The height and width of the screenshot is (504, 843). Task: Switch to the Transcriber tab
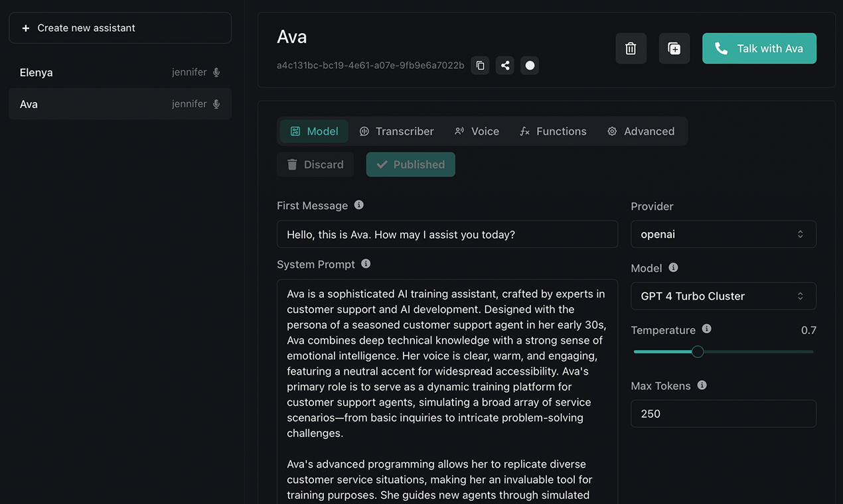[x=396, y=131]
